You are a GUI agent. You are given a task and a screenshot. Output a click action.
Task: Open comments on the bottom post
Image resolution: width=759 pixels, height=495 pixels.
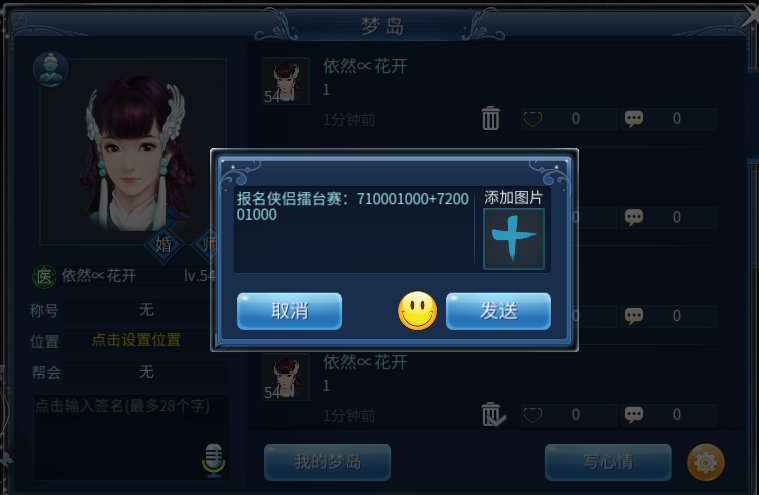pyautogui.click(x=634, y=415)
